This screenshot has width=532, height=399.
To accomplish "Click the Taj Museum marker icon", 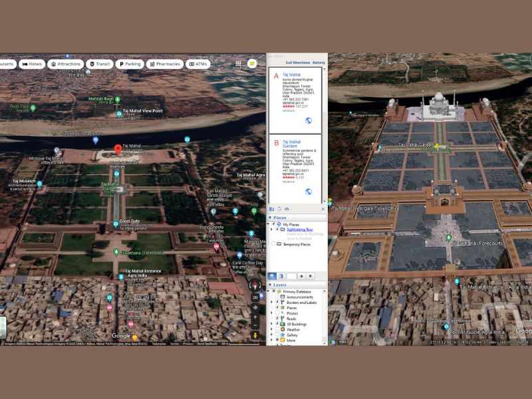I will [x=39, y=184].
